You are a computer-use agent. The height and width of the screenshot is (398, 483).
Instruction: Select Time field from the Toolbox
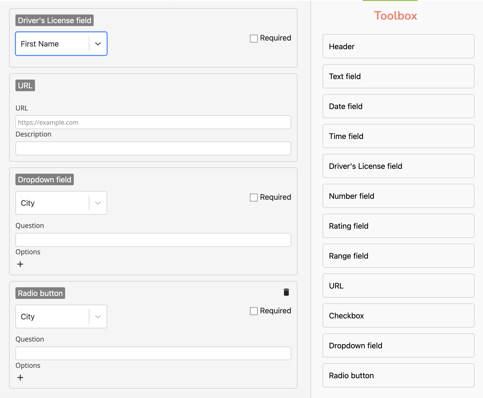[398, 136]
